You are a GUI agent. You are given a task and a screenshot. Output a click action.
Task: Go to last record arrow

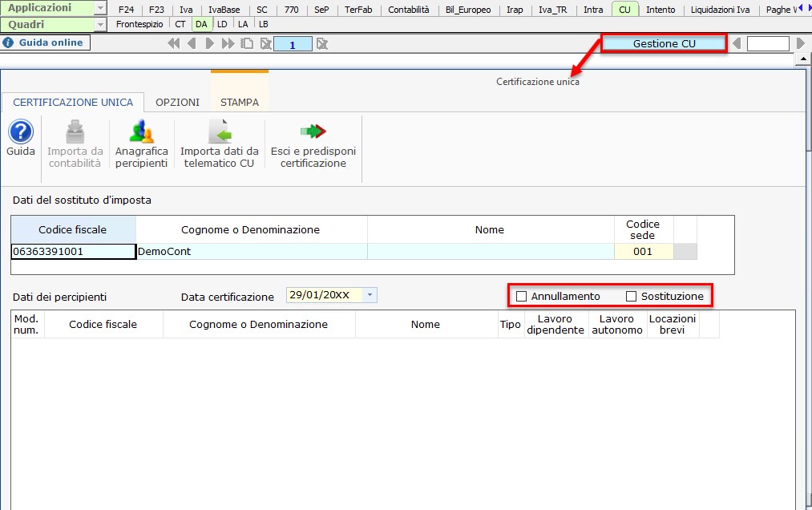point(228,44)
